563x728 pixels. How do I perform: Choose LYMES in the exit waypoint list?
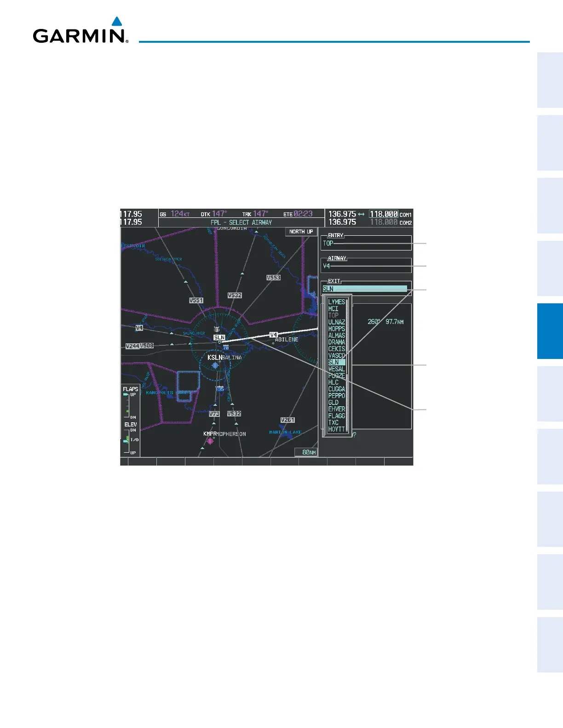336,302
